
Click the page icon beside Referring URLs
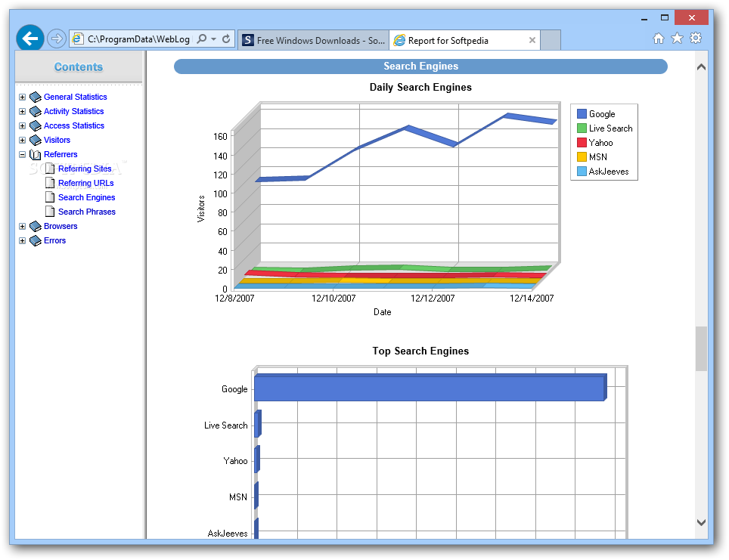[x=50, y=183]
